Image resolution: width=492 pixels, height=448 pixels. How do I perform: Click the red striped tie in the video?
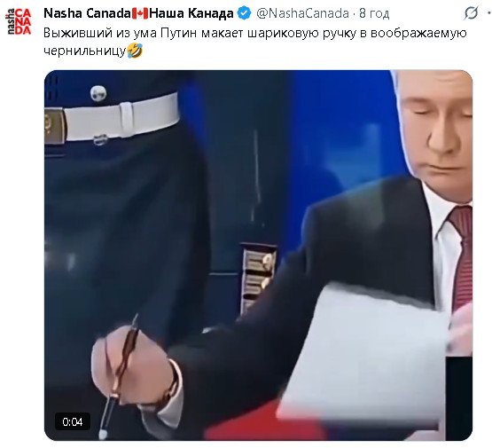coord(461,254)
